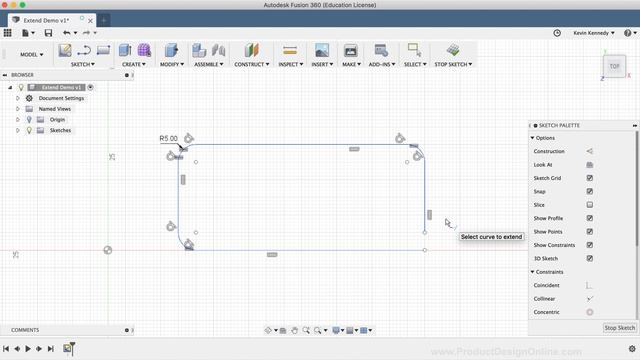This screenshot has width=640, height=360.
Task: Open the job status clock icon
Action: [557, 33]
